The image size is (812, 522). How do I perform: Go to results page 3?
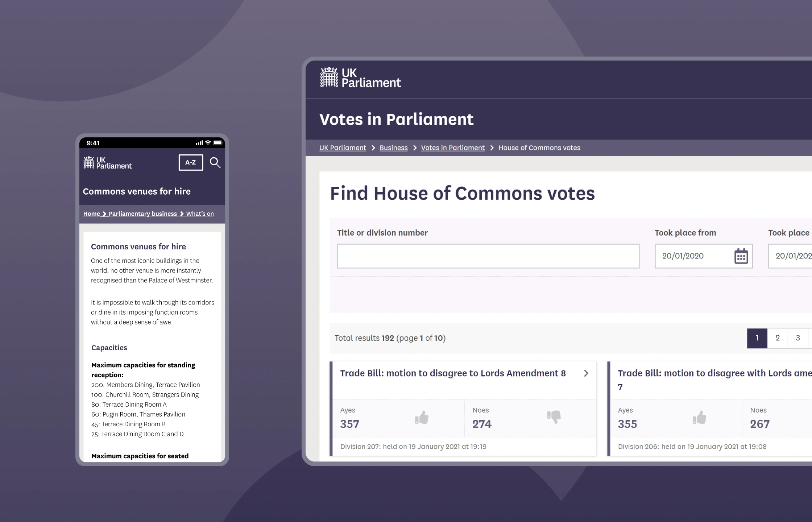[x=798, y=338]
